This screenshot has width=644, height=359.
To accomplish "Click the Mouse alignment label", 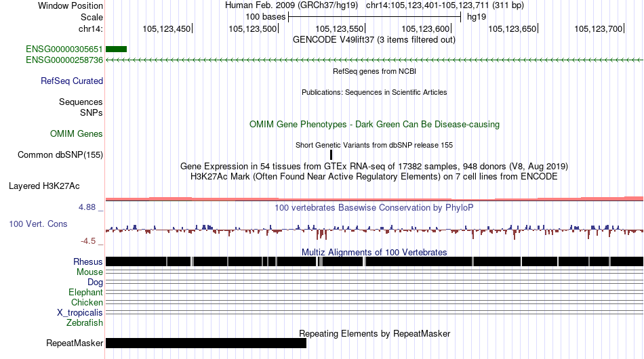I will click(89, 272).
